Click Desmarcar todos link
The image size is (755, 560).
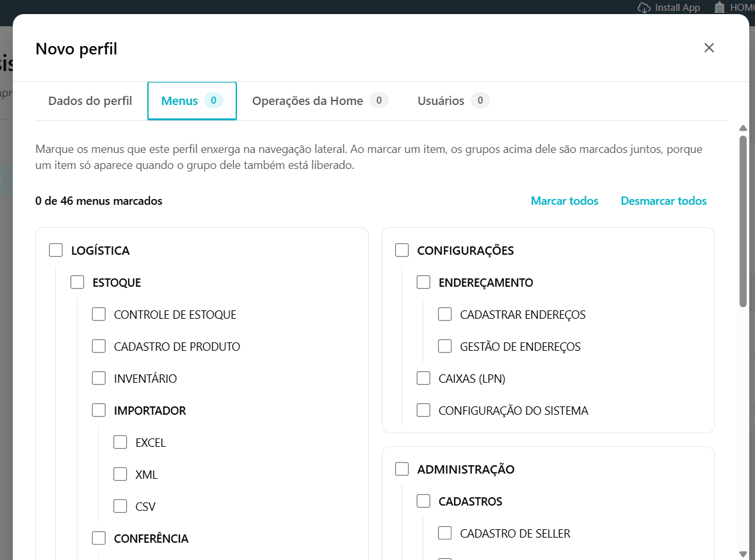coord(663,200)
